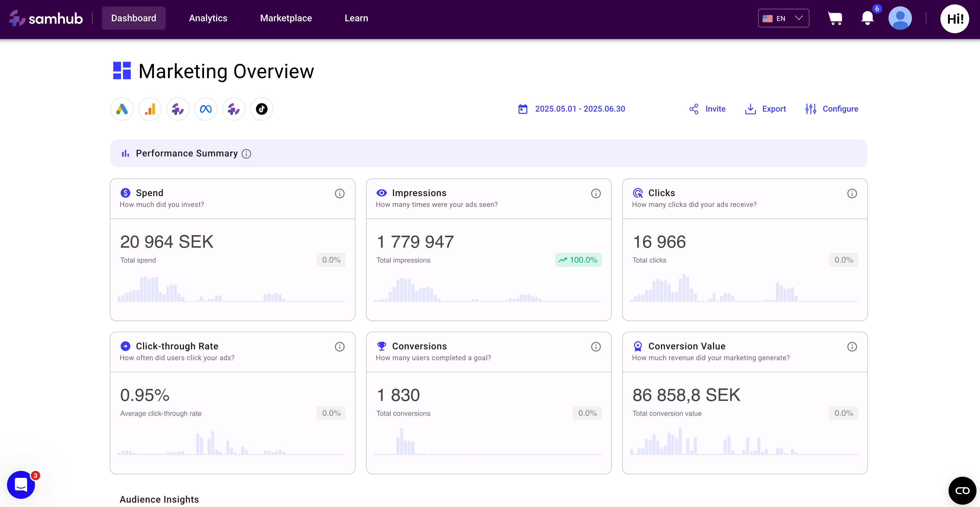Open the shopping cart
This screenshot has width=980, height=507.
pyautogui.click(x=835, y=18)
